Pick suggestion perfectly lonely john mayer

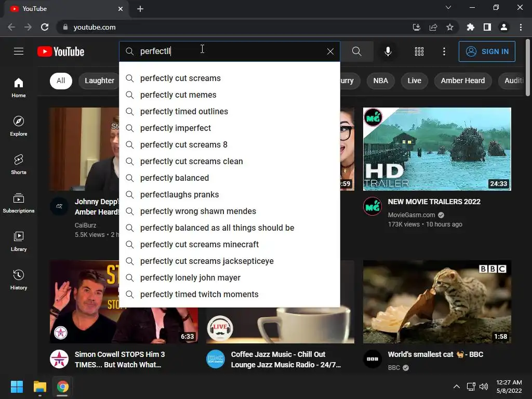click(x=230, y=278)
